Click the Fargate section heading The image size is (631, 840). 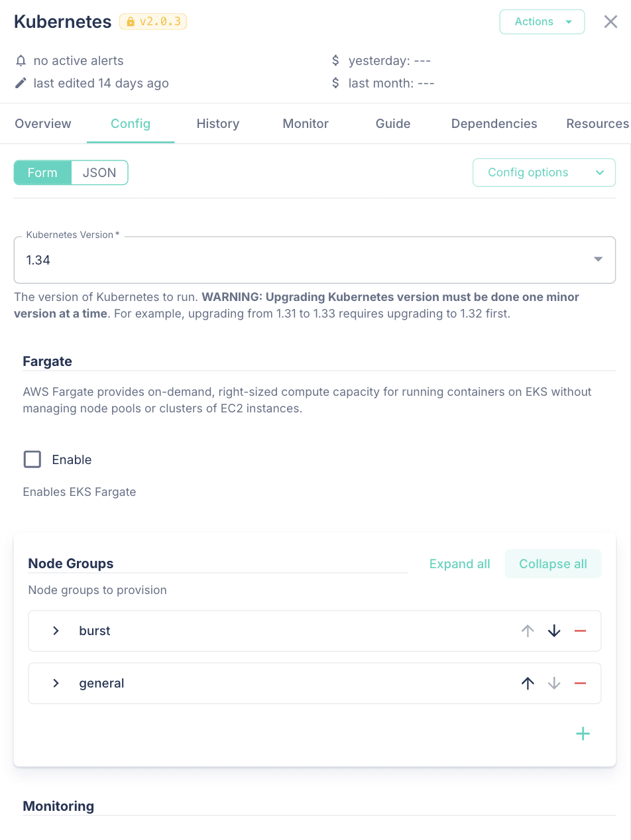tap(48, 361)
